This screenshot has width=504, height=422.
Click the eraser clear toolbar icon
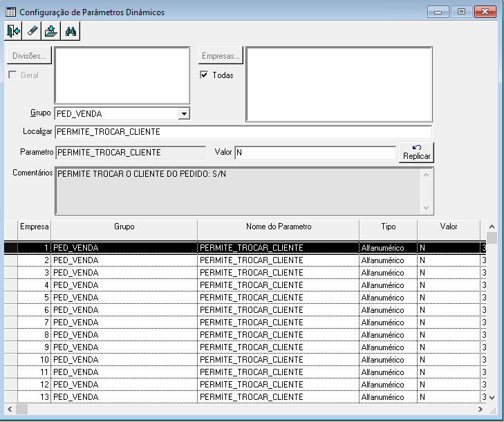click(32, 31)
